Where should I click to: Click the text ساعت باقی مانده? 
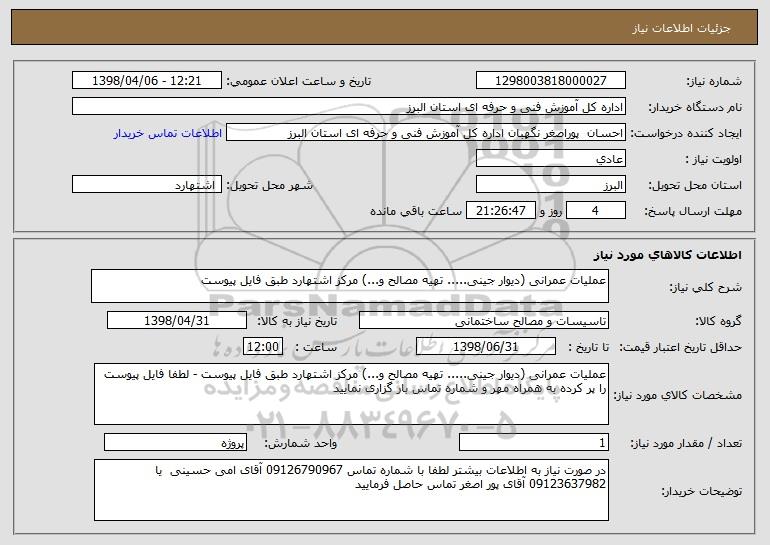(x=416, y=211)
